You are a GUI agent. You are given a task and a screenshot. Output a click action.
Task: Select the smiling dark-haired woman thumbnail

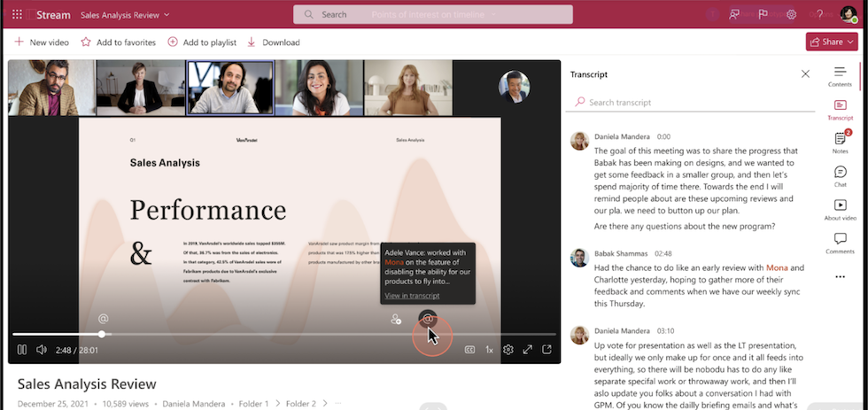(x=319, y=88)
